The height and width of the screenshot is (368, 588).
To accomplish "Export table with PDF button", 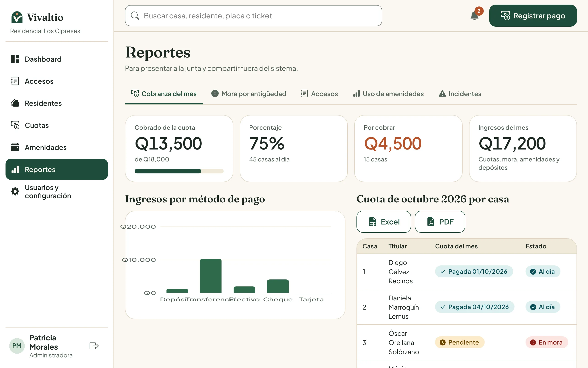I will pos(440,222).
